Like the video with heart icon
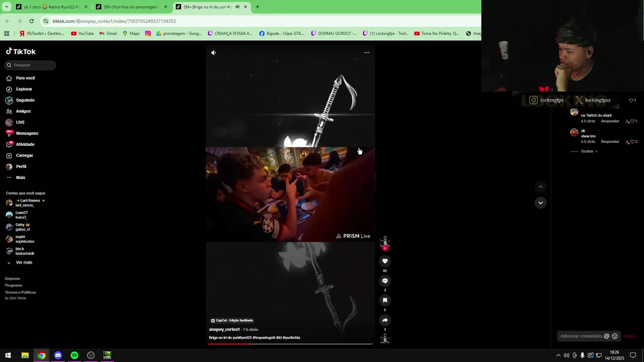 385,261
